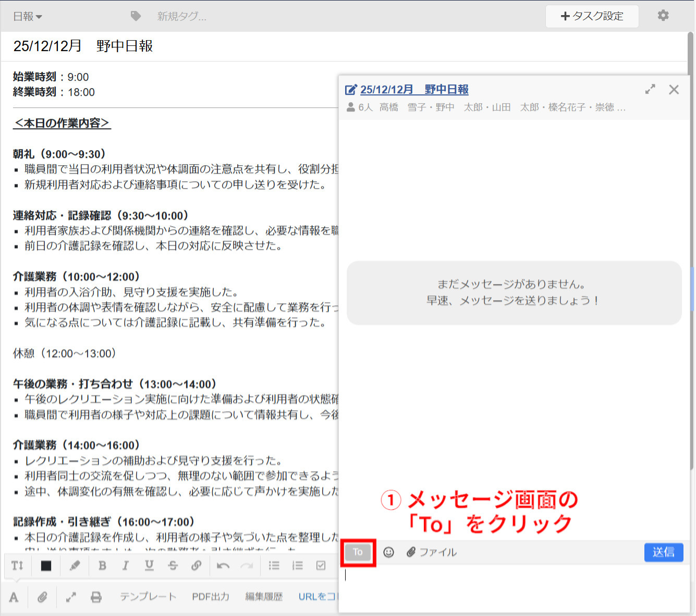Pick the black text color swatch
696x616 pixels.
46,565
